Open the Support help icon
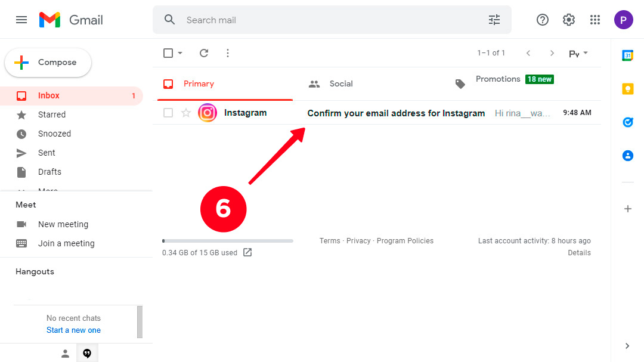 [x=543, y=20]
